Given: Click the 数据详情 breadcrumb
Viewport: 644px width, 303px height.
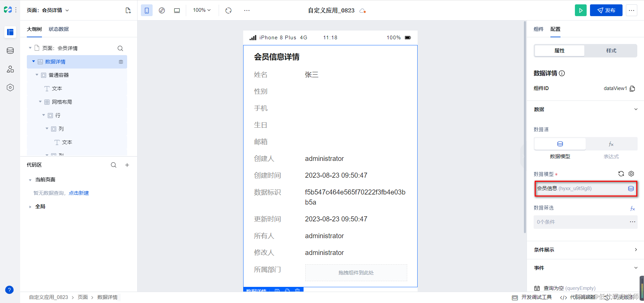Looking at the screenshot, I should click(x=107, y=297).
